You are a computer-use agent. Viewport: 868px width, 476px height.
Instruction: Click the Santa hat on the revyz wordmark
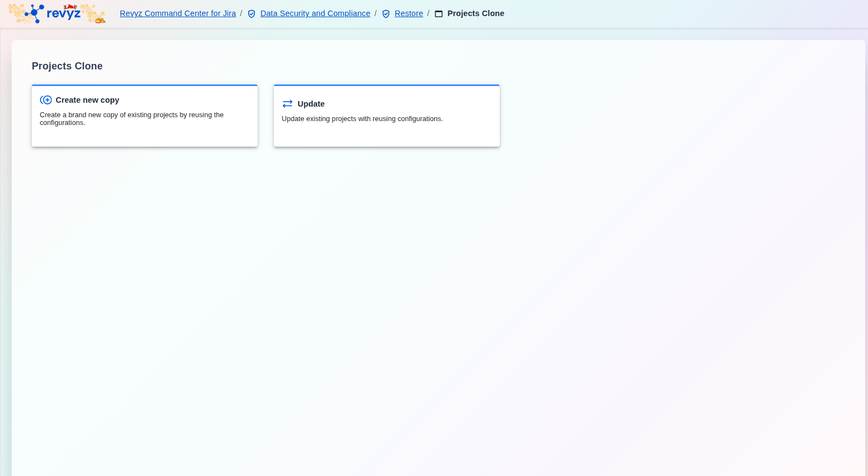pos(71,7)
